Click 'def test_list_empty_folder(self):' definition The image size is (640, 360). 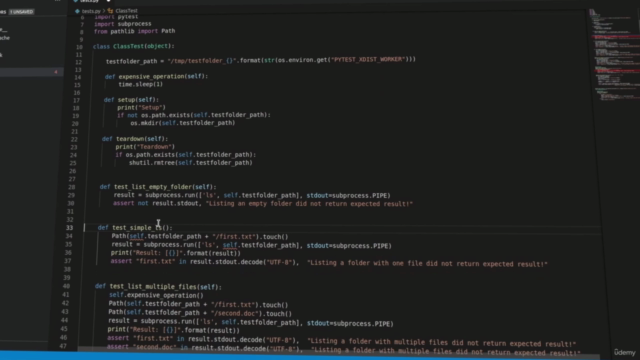(x=158, y=187)
